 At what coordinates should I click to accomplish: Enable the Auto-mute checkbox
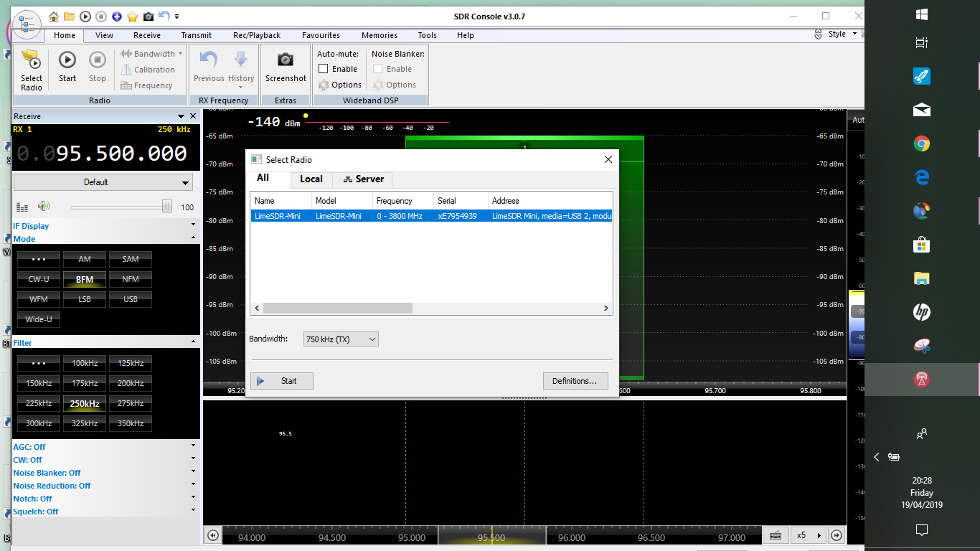[324, 69]
